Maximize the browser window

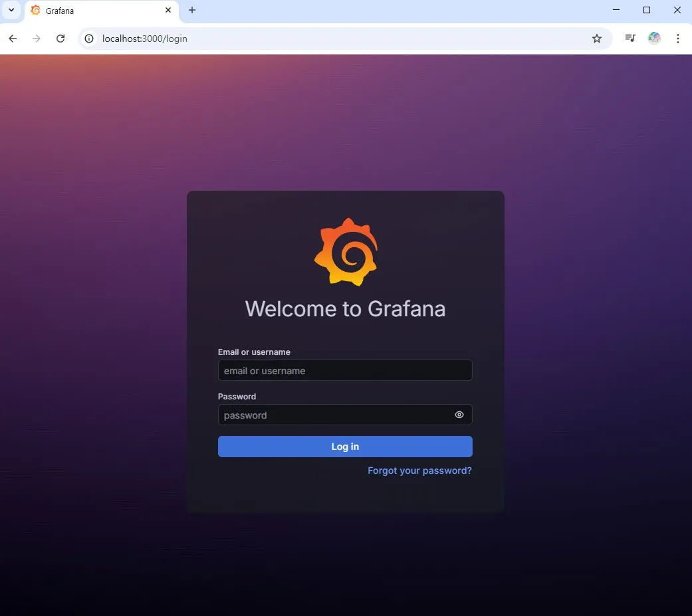click(x=646, y=11)
